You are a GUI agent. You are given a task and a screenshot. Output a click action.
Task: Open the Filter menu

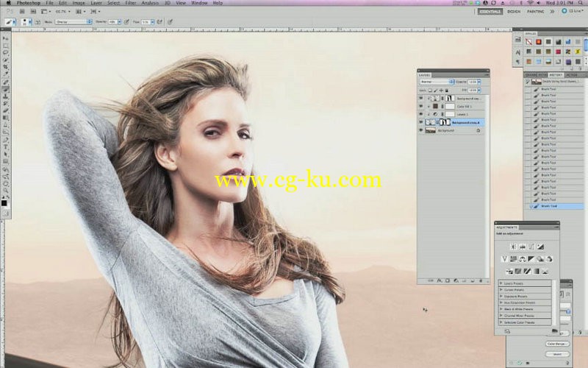[x=131, y=3]
